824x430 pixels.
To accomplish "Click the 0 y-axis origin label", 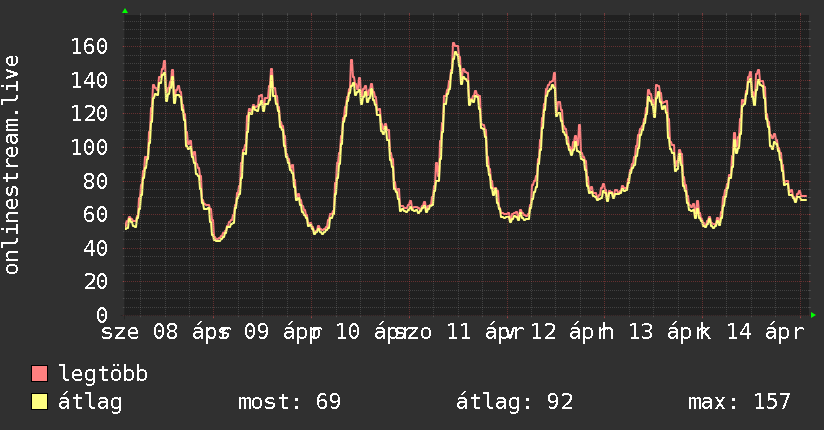I will click(102, 315).
